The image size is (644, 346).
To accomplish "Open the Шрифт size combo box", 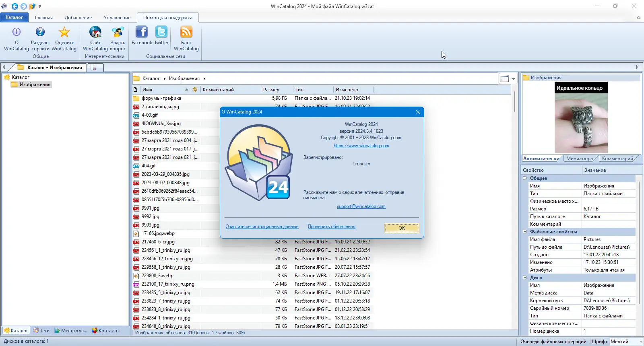I will tap(626, 341).
